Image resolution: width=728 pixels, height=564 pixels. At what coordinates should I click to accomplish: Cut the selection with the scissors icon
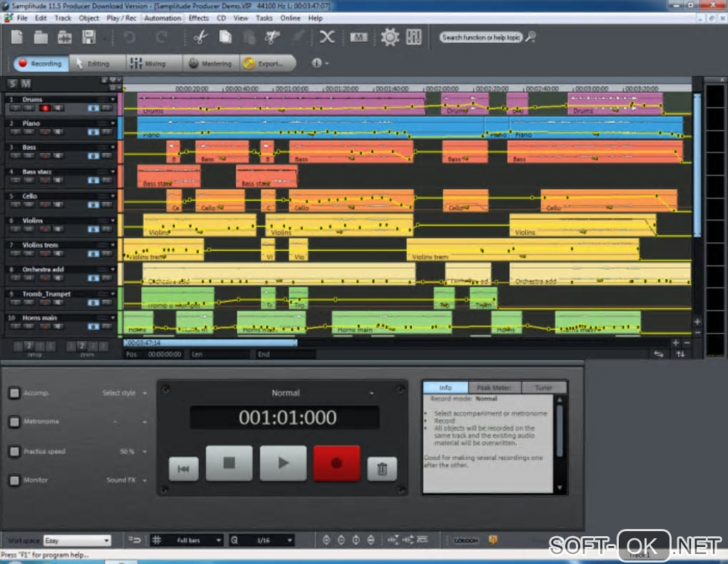pos(200,36)
